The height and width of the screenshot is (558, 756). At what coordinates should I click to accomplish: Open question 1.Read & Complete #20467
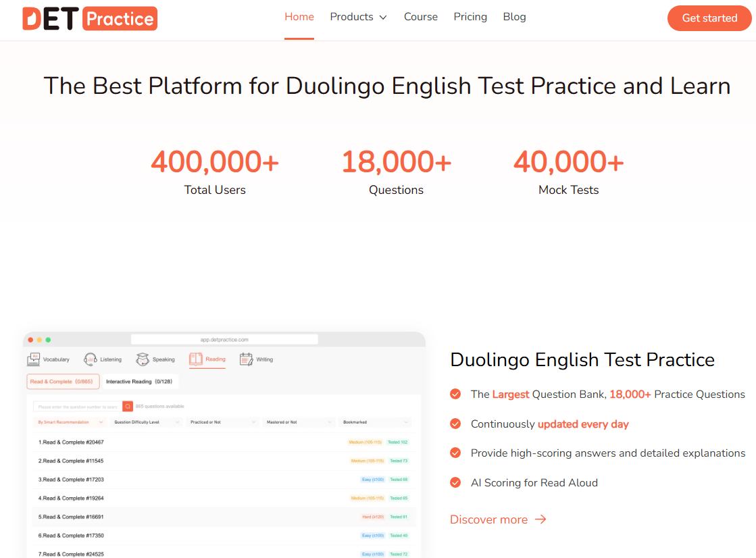tap(71, 442)
